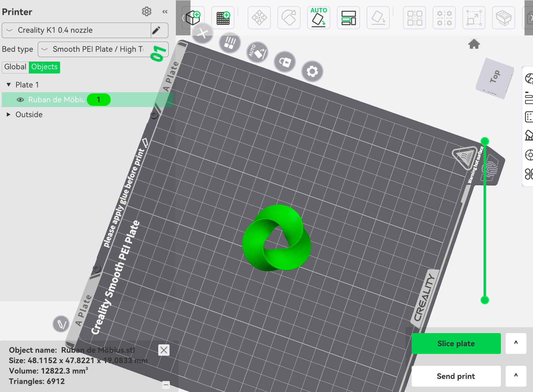This screenshot has height=392, width=533.
Task: Collapse the Plate 1 tree item
Action: [x=9, y=84]
